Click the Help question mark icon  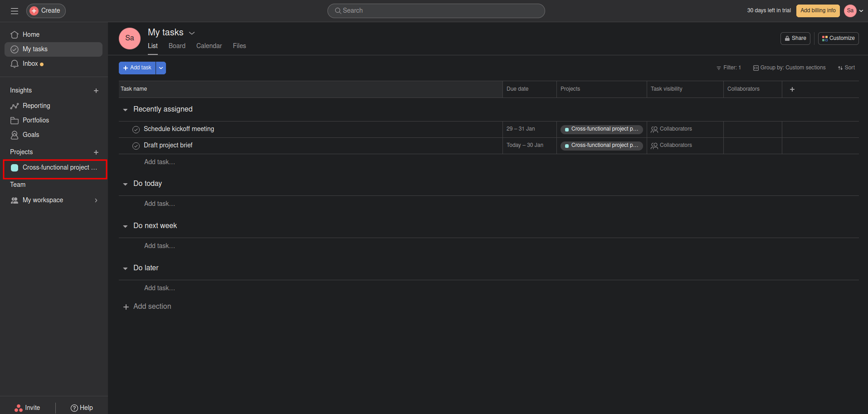74,408
